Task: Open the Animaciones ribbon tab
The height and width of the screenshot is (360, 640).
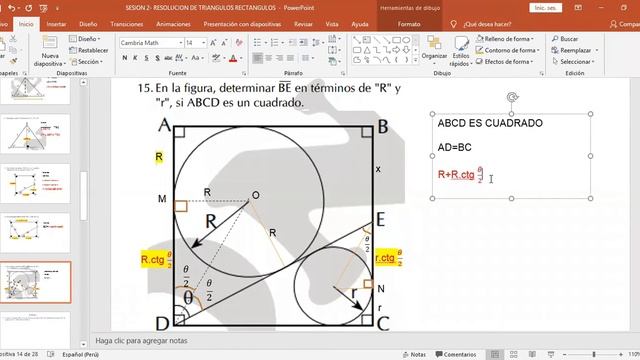Action: coord(173,24)
